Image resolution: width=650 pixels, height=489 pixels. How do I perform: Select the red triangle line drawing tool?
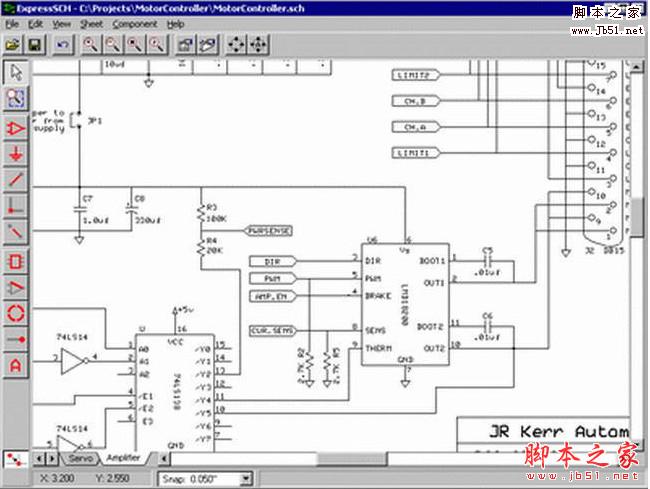(16, 287)
